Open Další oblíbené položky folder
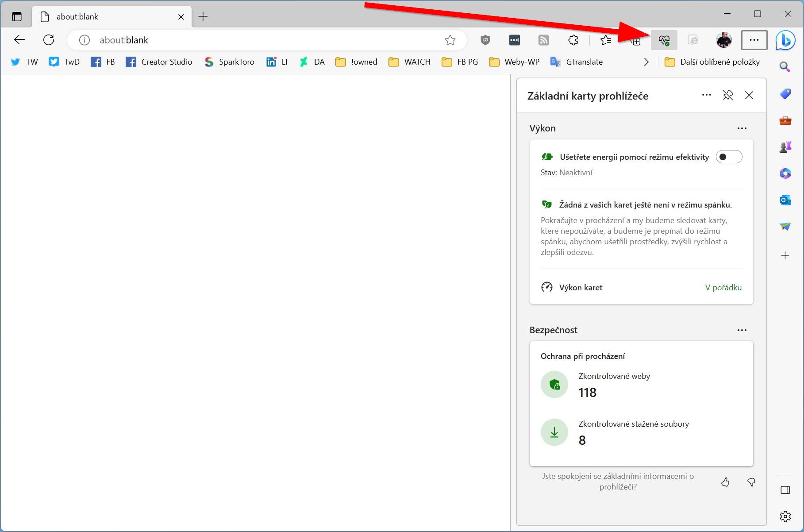804x532 pixels. [x=712, y=62]
